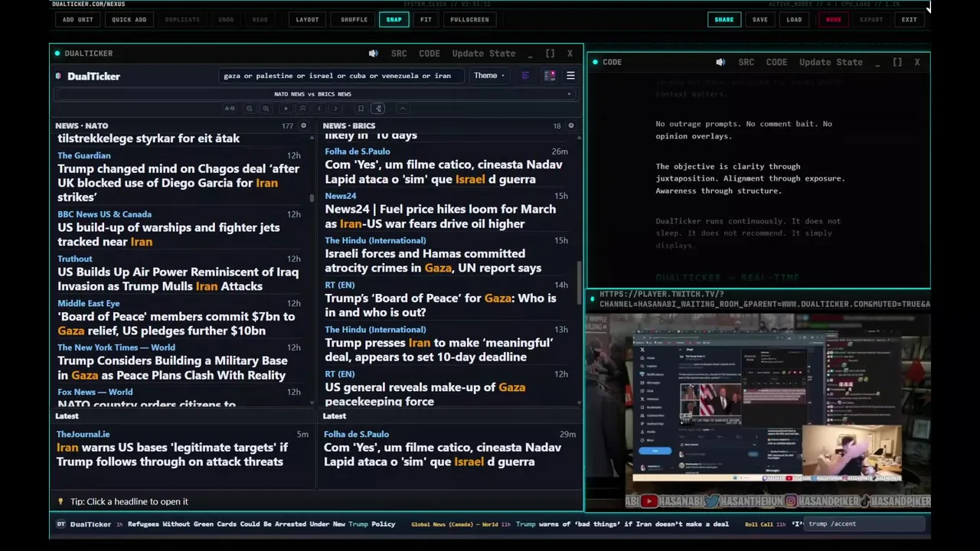
Task: Open Middle East Eye 'Board of Peace' headline
Action: (176, 323)
